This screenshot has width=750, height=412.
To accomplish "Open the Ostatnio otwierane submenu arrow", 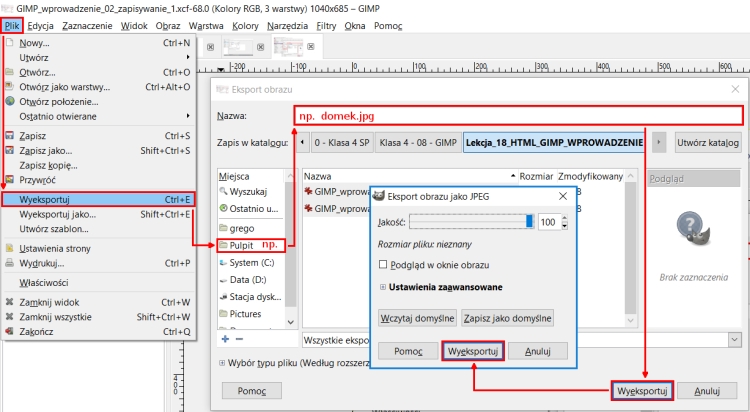I will pyautogui.click(x=188, y=116).
